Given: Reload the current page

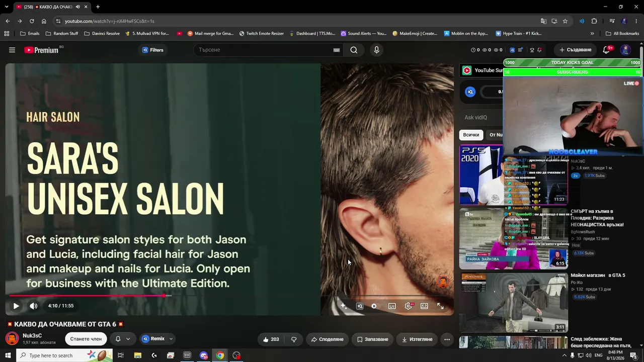Looking at the screenshot, I should (x=32, y=21).
